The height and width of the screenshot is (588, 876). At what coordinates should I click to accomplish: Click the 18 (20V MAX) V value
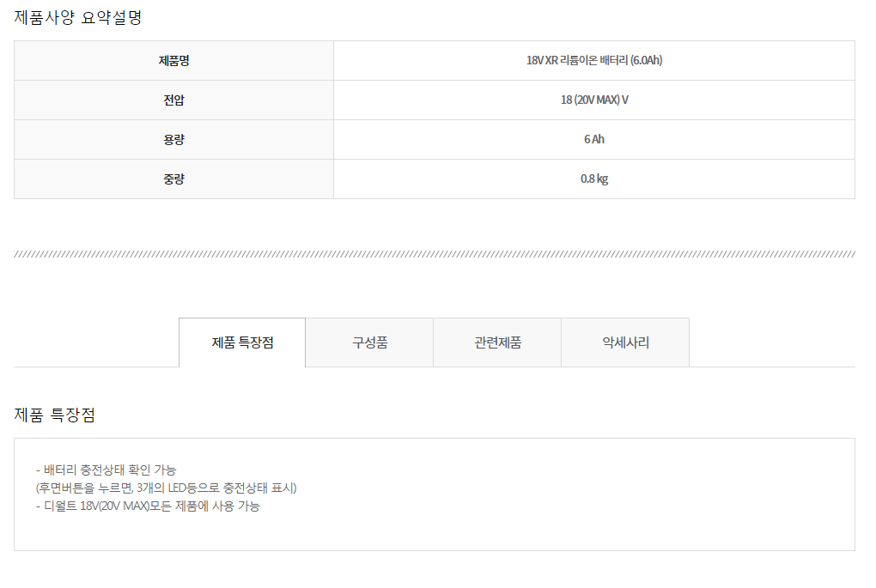coord(593,100)
